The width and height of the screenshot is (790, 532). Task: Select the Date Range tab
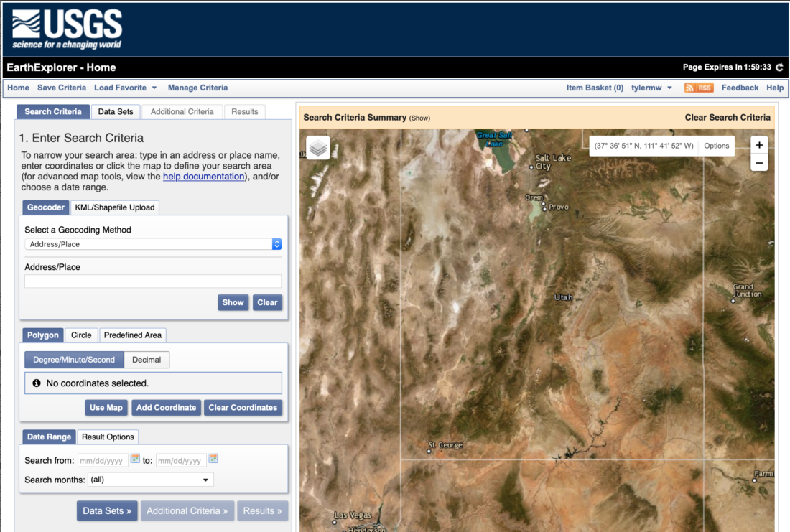click(x=49, y=437)
